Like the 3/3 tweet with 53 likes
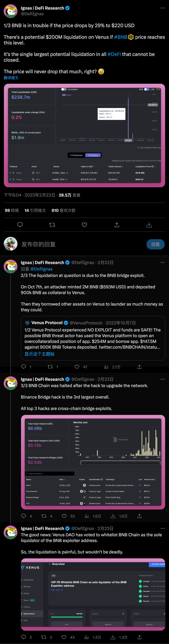 pos(64,516)
